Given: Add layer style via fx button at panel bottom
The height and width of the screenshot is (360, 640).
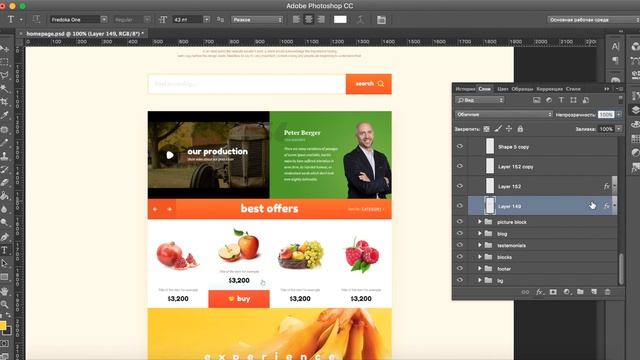Looking at the screenshot, I should 539,292.
